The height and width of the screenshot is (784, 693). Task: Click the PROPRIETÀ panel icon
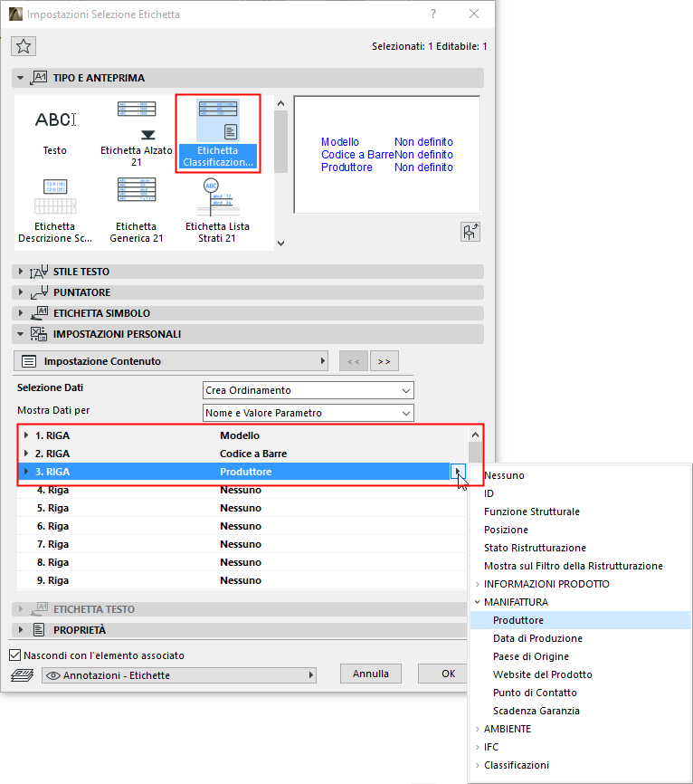[39, 629]
